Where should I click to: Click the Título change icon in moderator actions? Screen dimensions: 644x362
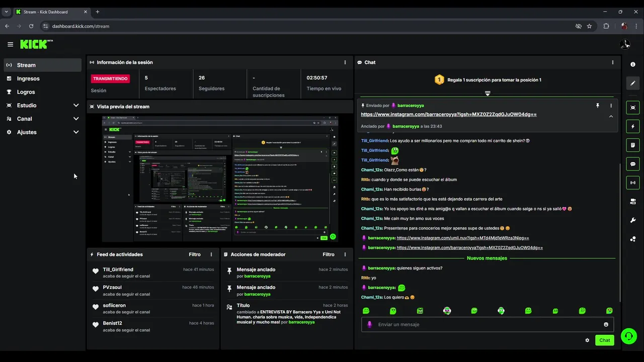tap(229, 306)
